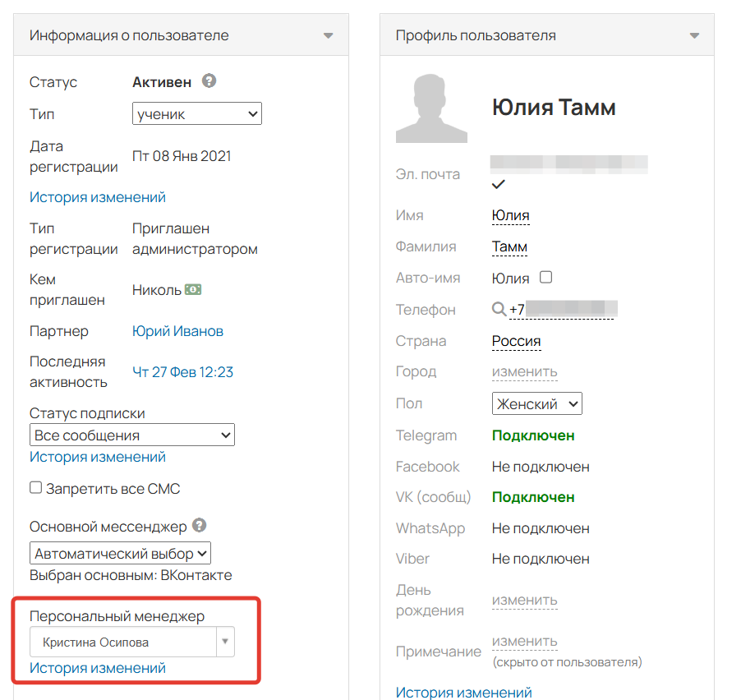Screen dimensions: 741x700
Task: Open Персональный менеджер dropdown Кристина Осипова
Action: tap(131, 642)
